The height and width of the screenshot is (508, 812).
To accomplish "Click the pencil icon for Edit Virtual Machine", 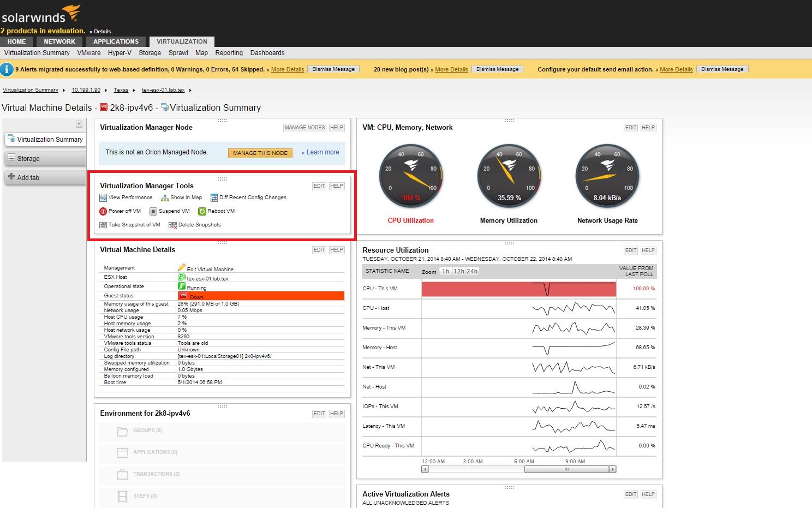I will tap(182, 268).
